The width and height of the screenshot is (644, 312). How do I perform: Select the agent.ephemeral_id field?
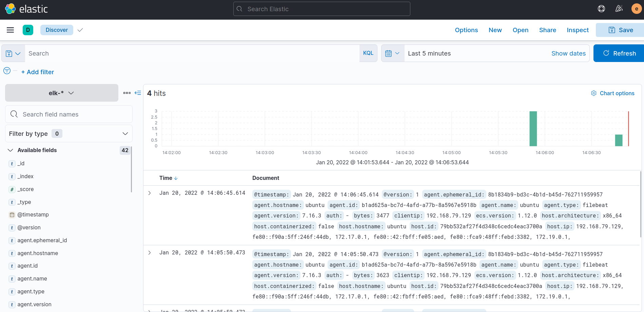pyautogui.click(x=42, y=241)
